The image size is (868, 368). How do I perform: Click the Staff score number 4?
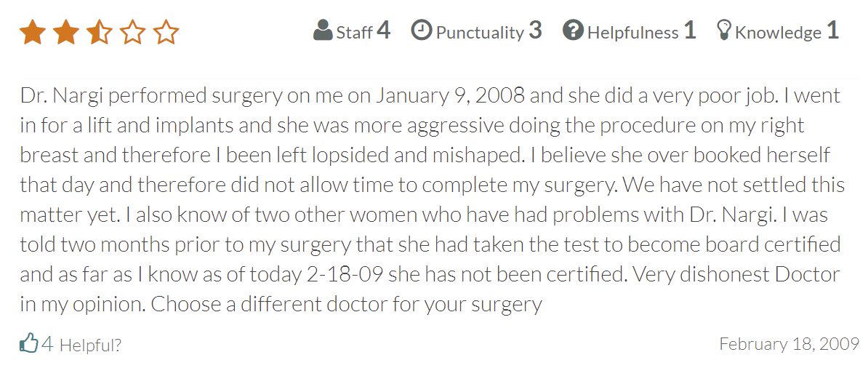tap(384, 31)
